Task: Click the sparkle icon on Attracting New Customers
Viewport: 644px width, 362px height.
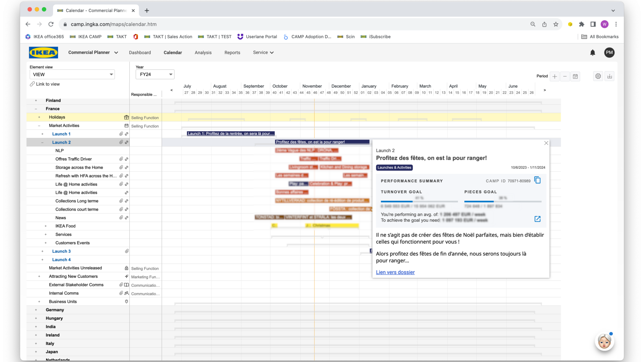Action: point(126,277)
